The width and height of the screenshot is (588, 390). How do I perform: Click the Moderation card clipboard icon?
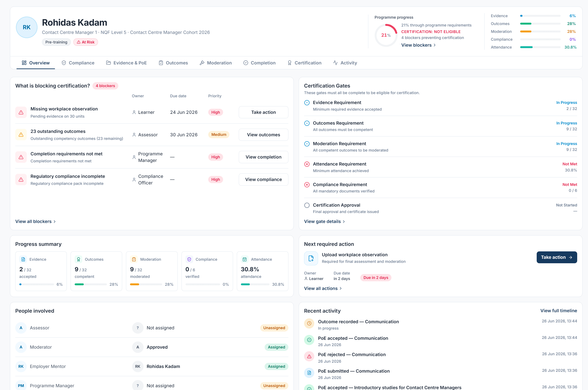134,259
